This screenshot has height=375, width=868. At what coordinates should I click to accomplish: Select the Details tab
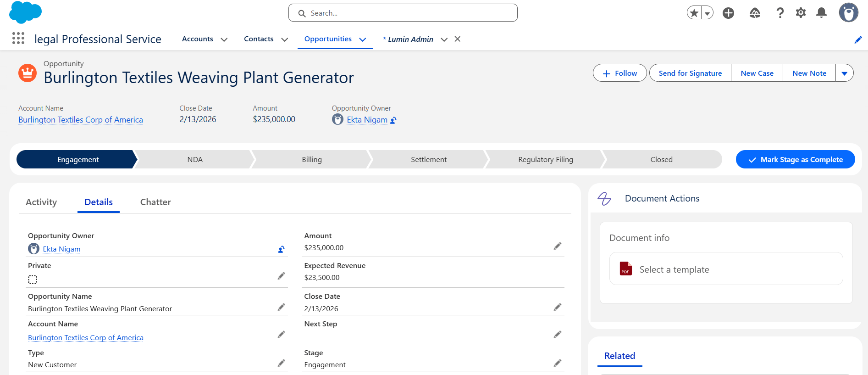click(x=99, y=202)
